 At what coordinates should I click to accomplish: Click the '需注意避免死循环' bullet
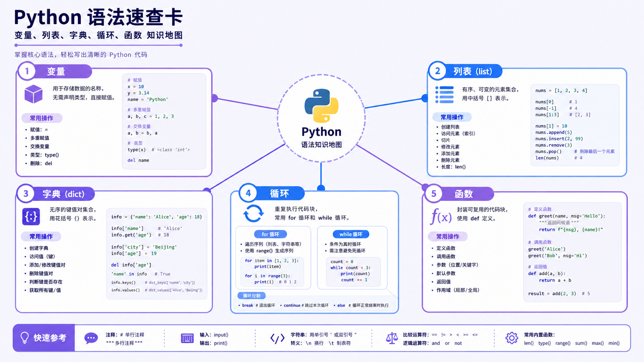point(347,250)
